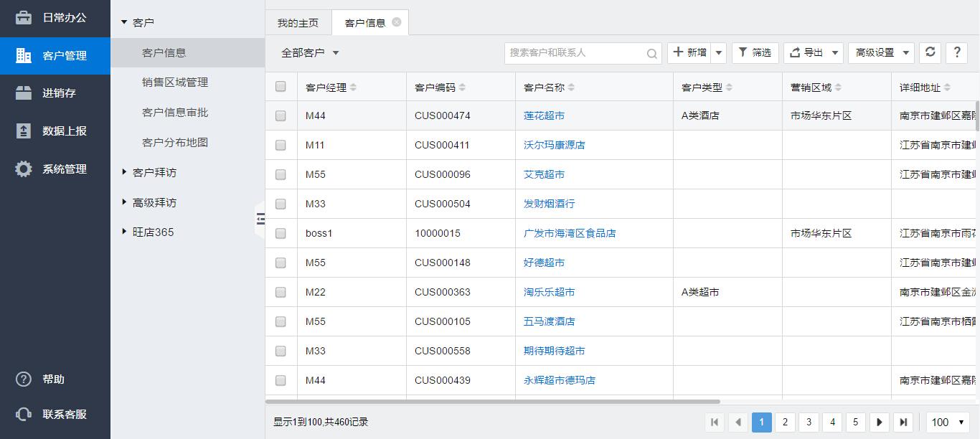Image resolution: width=980 pixels, height=439 pixels.
Task: Click the 筛选 filter button
Action: 755,52
